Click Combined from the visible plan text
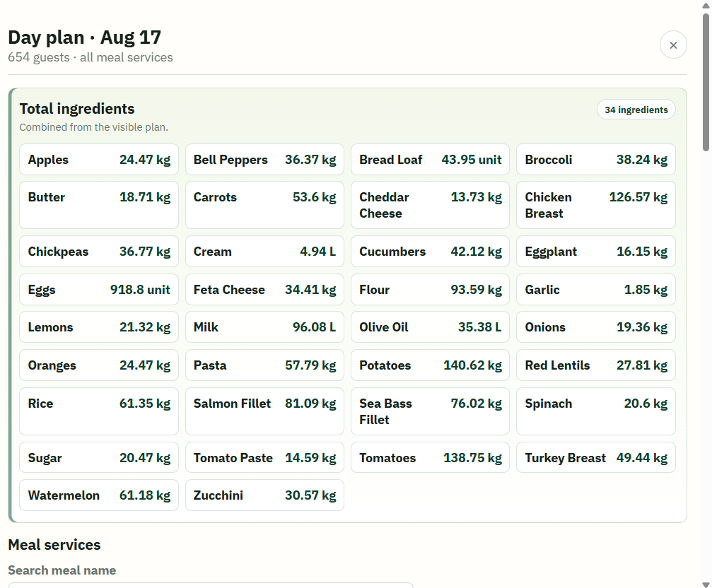The height and width of the screenshot is (588, 712). pos(93,127)
